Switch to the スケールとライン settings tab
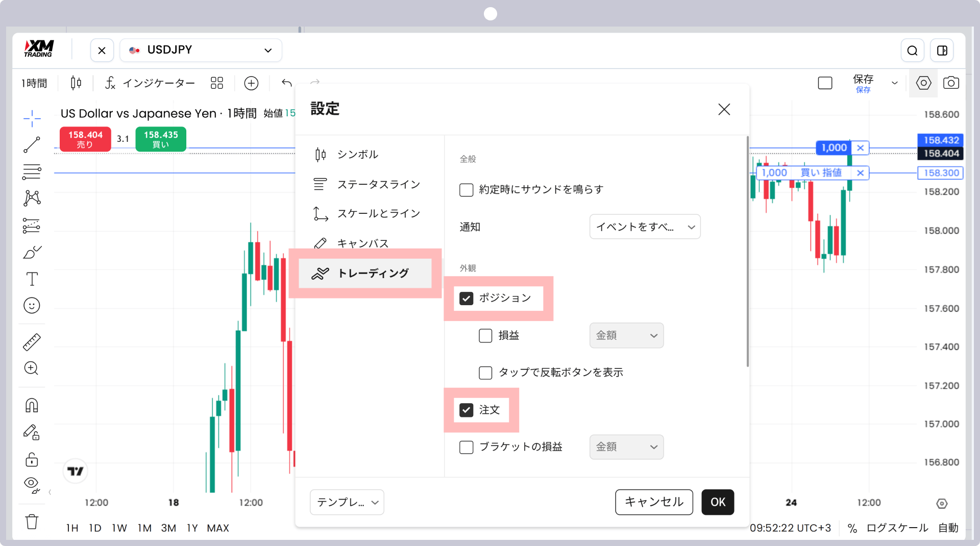The height and width of the screenshot is (546, 980). point(366,214)
